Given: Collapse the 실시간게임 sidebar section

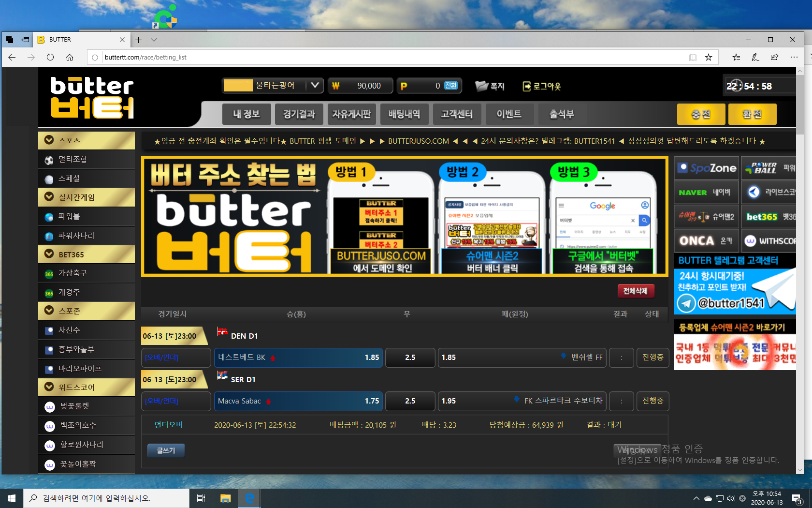Looking at the screenshot, I should (x=49, y=197).
